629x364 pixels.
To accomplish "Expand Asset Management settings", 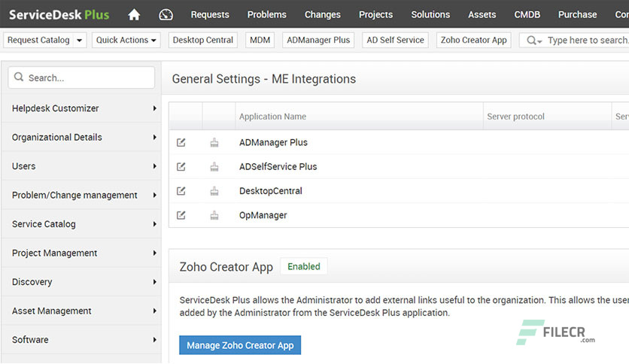I will pyautogui.click(x=81, y=311).
